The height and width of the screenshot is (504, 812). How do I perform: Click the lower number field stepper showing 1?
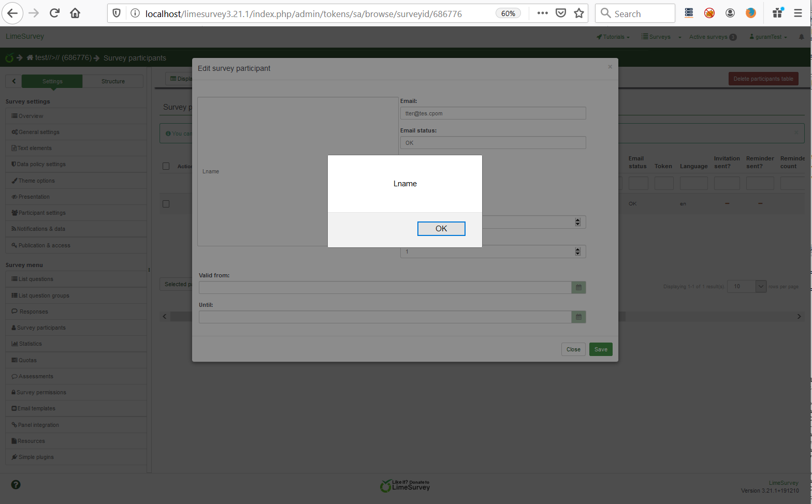point(578,251)
